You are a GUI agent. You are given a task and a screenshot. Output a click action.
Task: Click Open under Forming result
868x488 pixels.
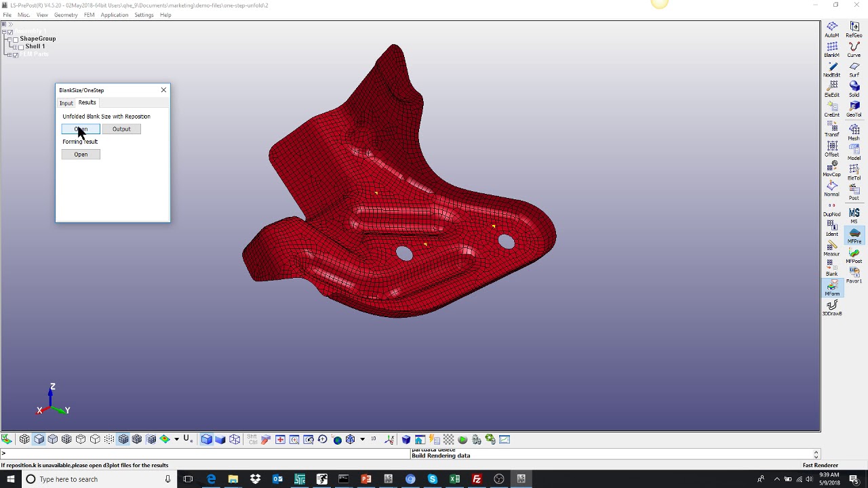coord(81,155)
